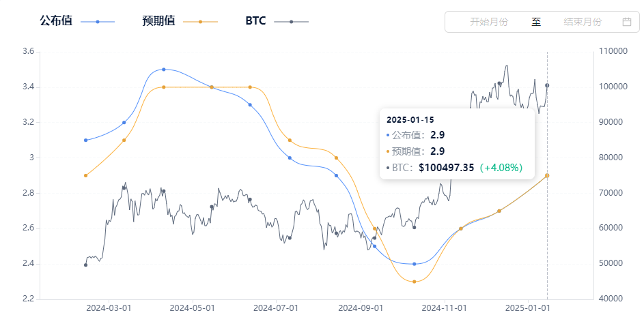This screenshot has width=644, height=328.
Task: Toggle the BTC series legend text
Action: (x=255, y=21)
